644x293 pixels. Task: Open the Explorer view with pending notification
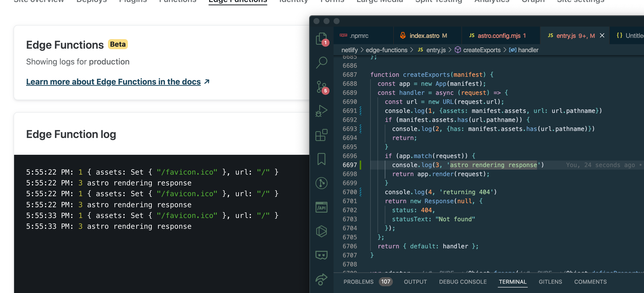point(321,38)
